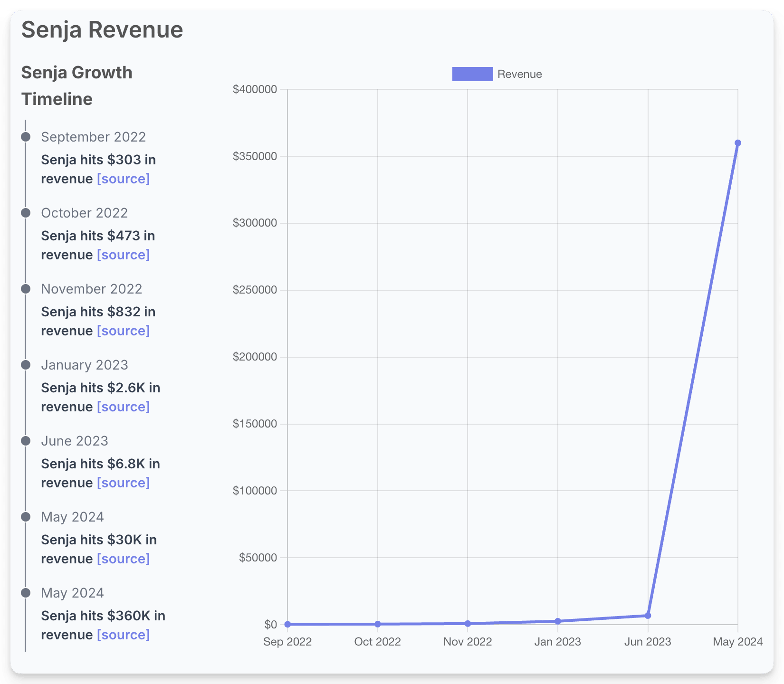Click the $0 y-axis label
Screen dimensions: 784x684
tap(271, 625)
